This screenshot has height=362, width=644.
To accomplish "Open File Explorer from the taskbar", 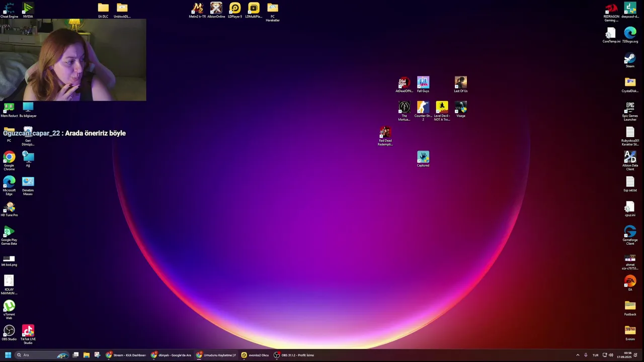I will pos(86,355).
